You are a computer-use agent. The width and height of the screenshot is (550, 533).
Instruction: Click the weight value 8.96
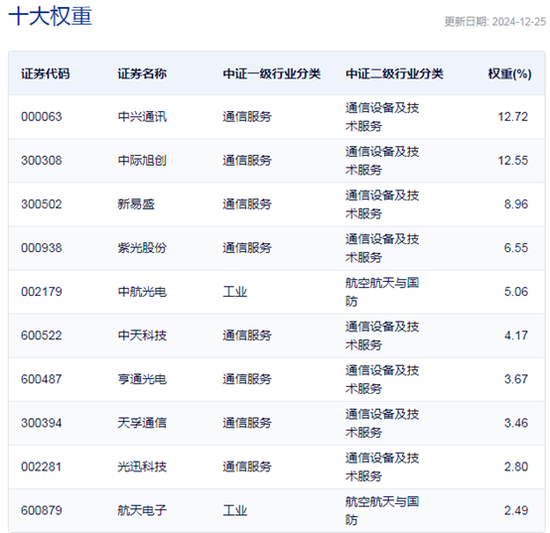point(516,204)
